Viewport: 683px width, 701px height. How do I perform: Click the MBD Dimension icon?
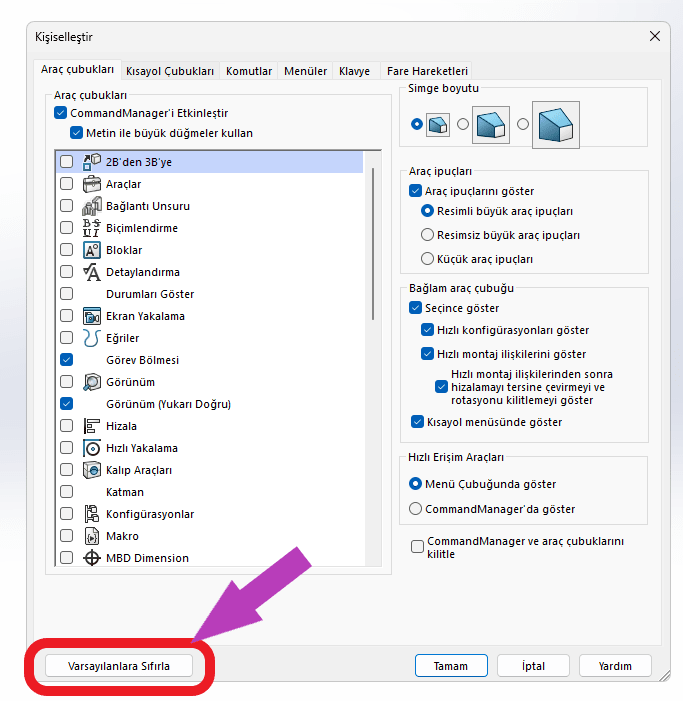[91, 558]
